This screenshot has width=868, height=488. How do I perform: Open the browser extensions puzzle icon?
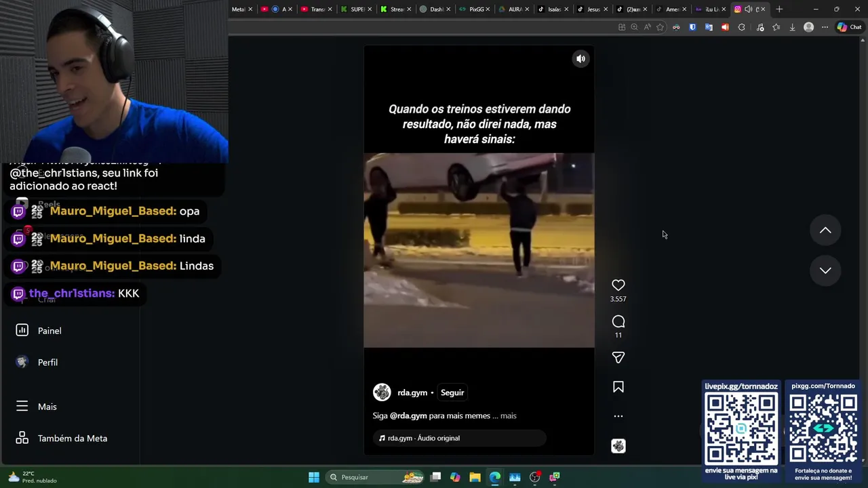(x=741, y=27)
